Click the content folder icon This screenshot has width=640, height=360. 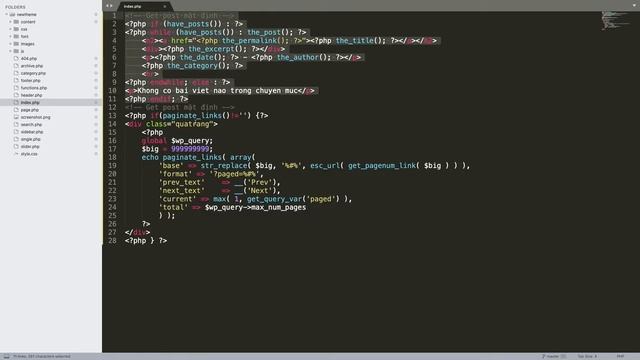click(16, 22)
